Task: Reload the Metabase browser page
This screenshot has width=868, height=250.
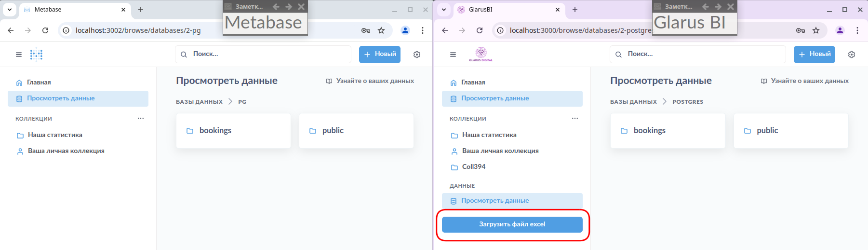Action: pyautogui.click(x=45, y=30)
